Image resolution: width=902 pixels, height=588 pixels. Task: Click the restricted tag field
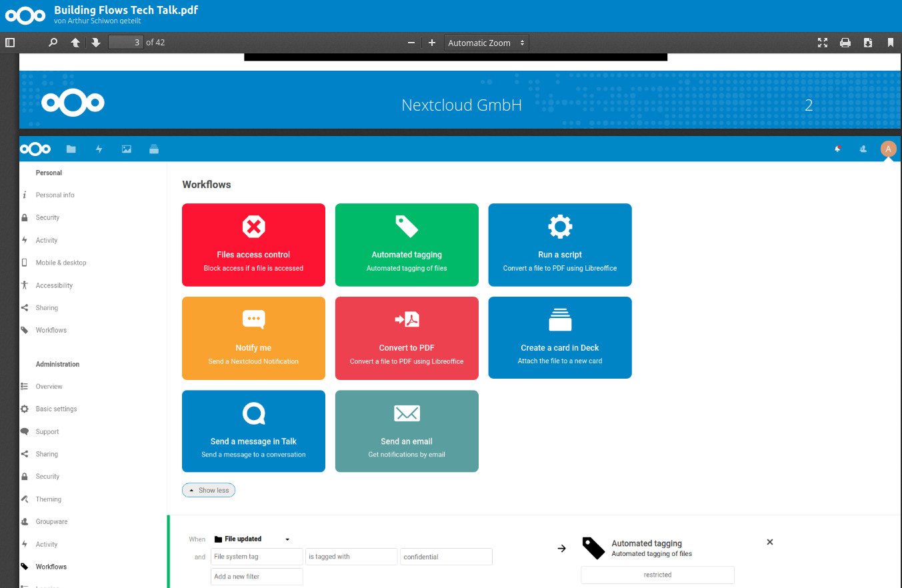click(x=658, y=575)
